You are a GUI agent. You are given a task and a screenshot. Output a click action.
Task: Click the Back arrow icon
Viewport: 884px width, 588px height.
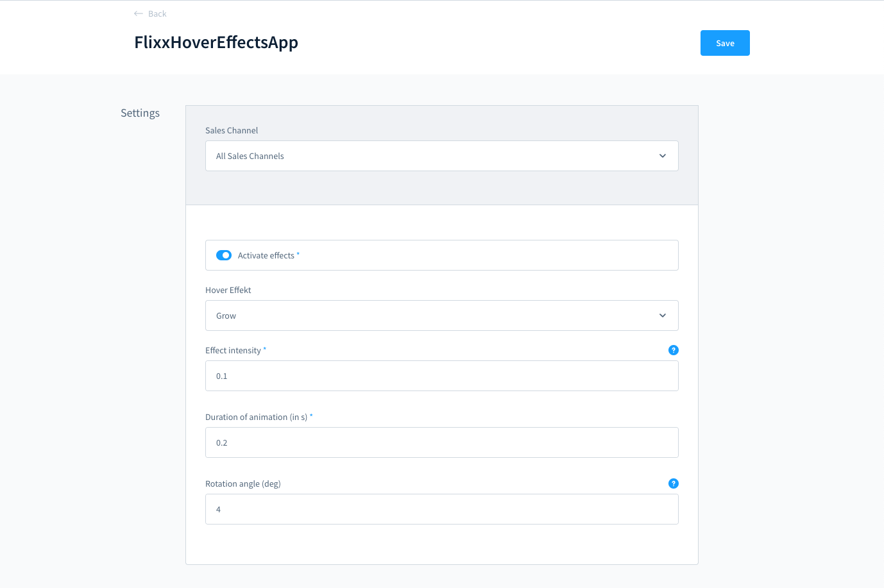139,13
